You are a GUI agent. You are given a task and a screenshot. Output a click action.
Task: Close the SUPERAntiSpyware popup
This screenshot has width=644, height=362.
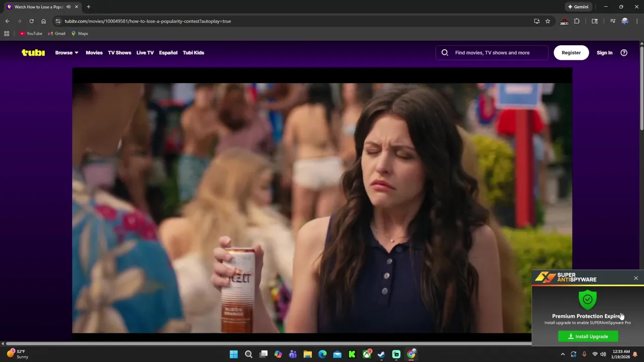point(636,278)
